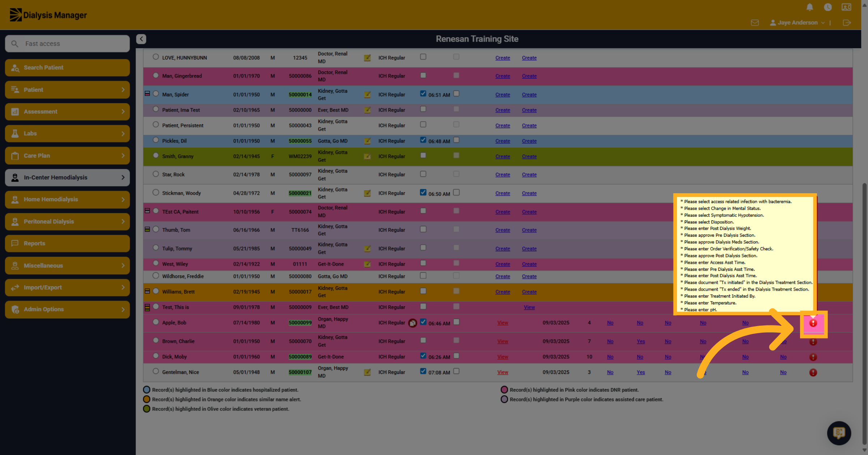This screenshot has height=455, width=868.
Task: Expand the TEst CA, Paitent row
Action: [147, 211]
